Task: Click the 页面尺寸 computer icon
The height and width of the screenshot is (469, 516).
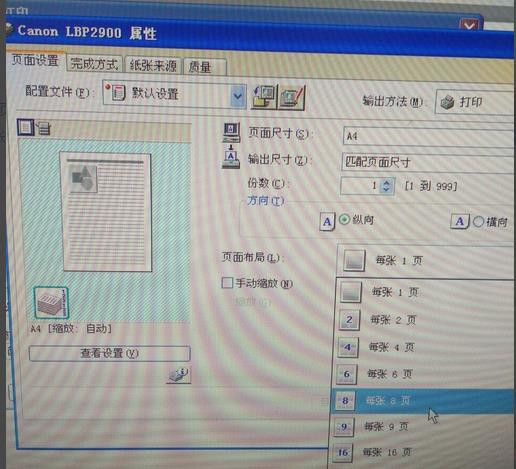Action: pyautogui.click(x=232, y=132)
